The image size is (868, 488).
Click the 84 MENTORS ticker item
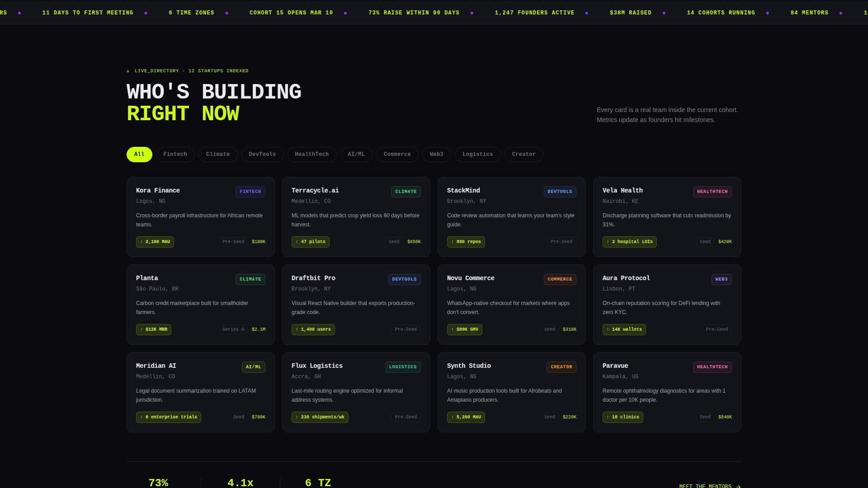pos(810,13)
